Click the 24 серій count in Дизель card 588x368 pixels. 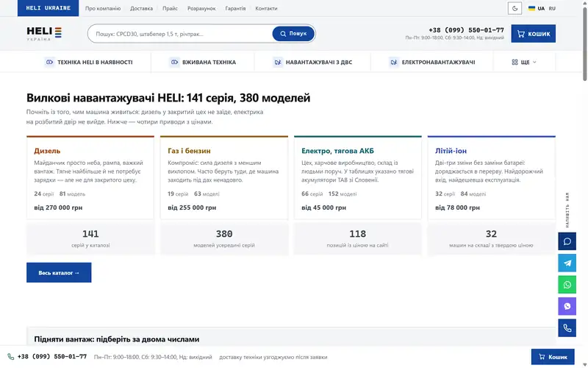44,194
